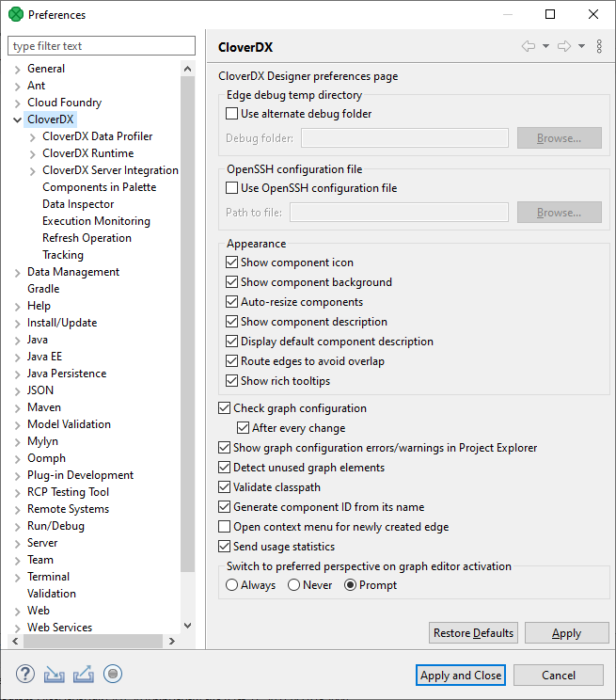Expand the Cloud Foundry node

click(x=18, y=103)
